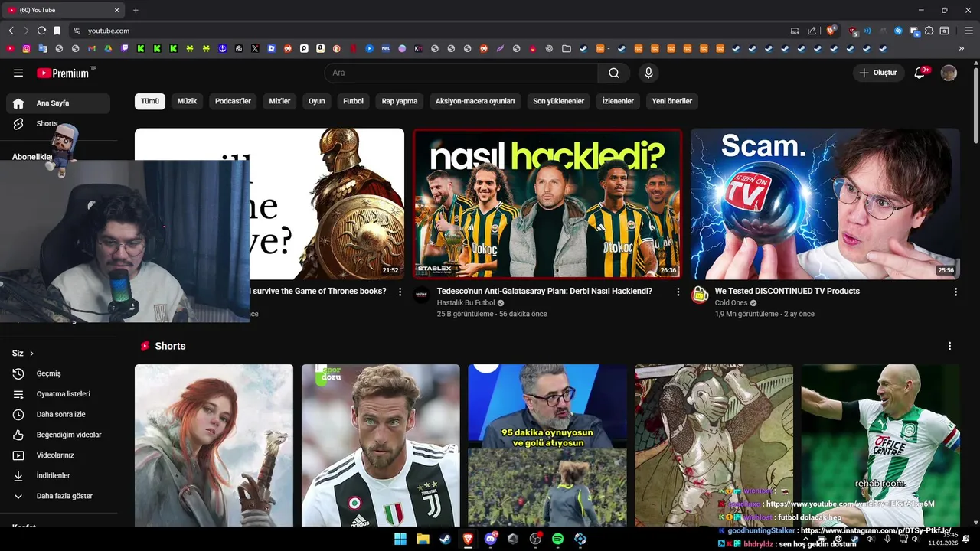Open Steam from the taskbar
This screenshot has height=551, width=980.
click(x=445, y=539)
